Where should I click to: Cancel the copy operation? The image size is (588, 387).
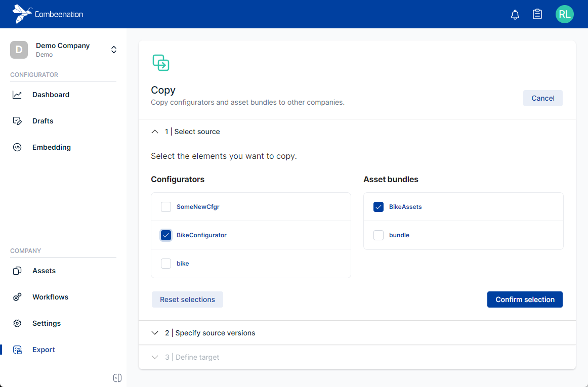point(542,98)
